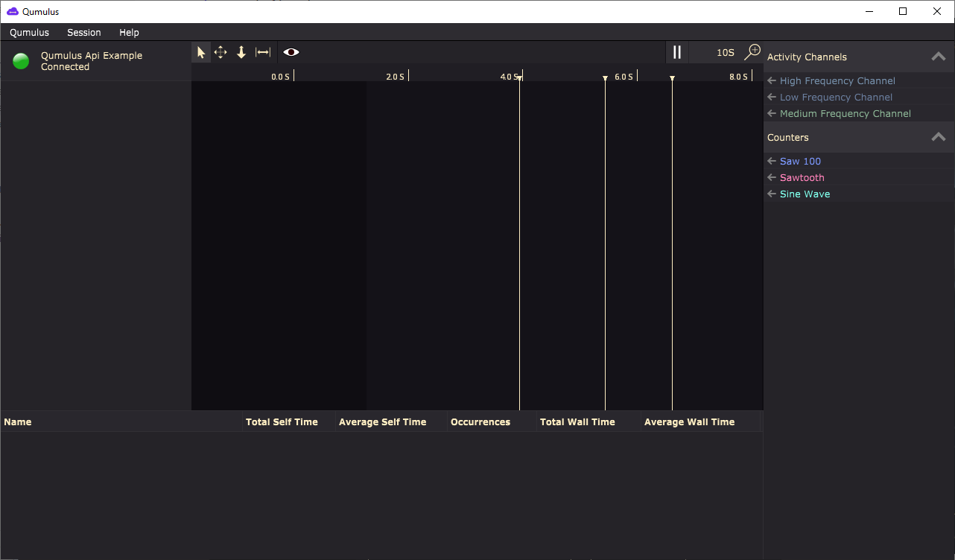
Task: Click the green connection status indicator
Action: coord(21,61)
